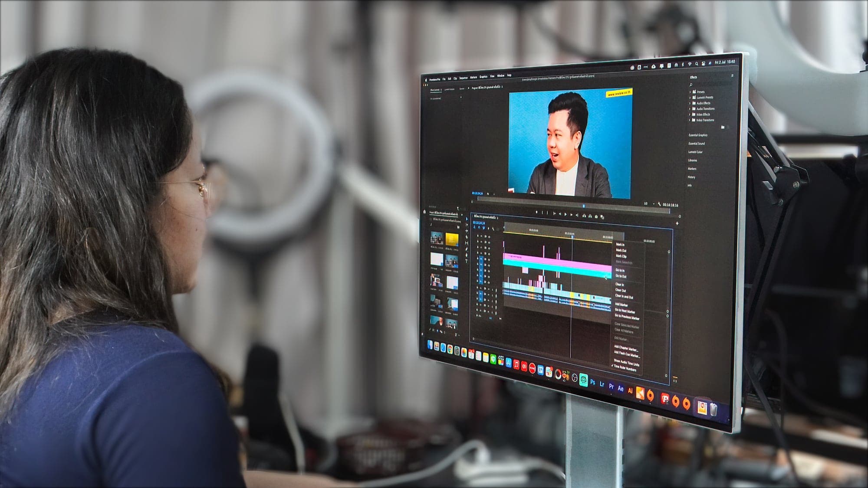Expand the Video Effects folder

tap(690, 114)
